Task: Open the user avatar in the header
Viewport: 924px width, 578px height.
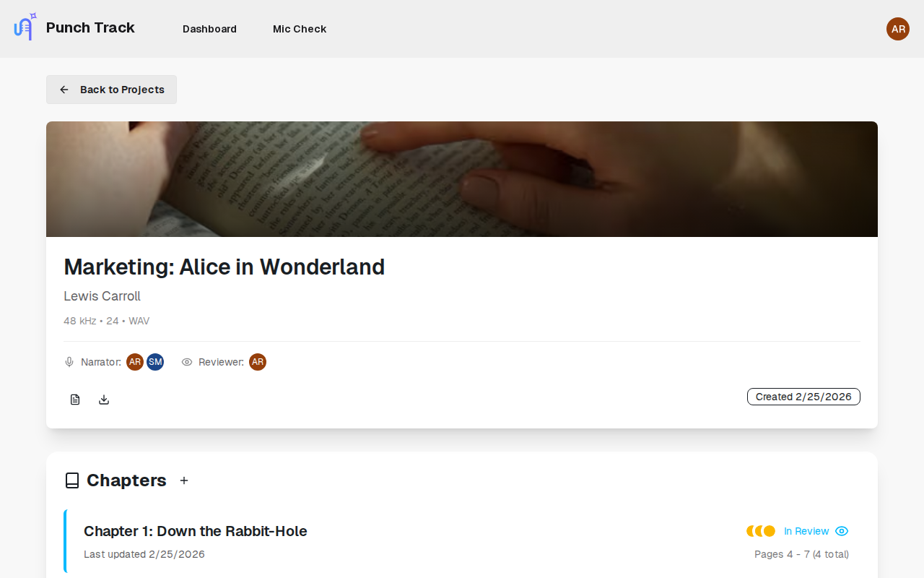Action: 897,29
